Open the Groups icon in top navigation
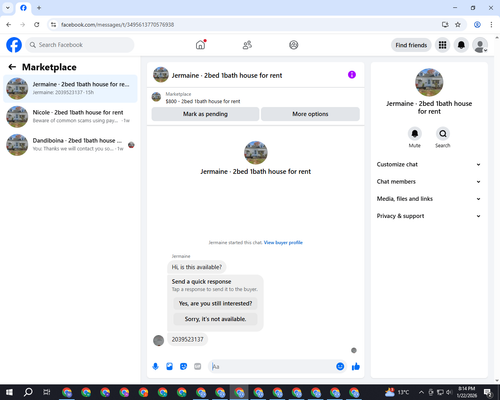This screenshot has width=500, height=400. 294,45
